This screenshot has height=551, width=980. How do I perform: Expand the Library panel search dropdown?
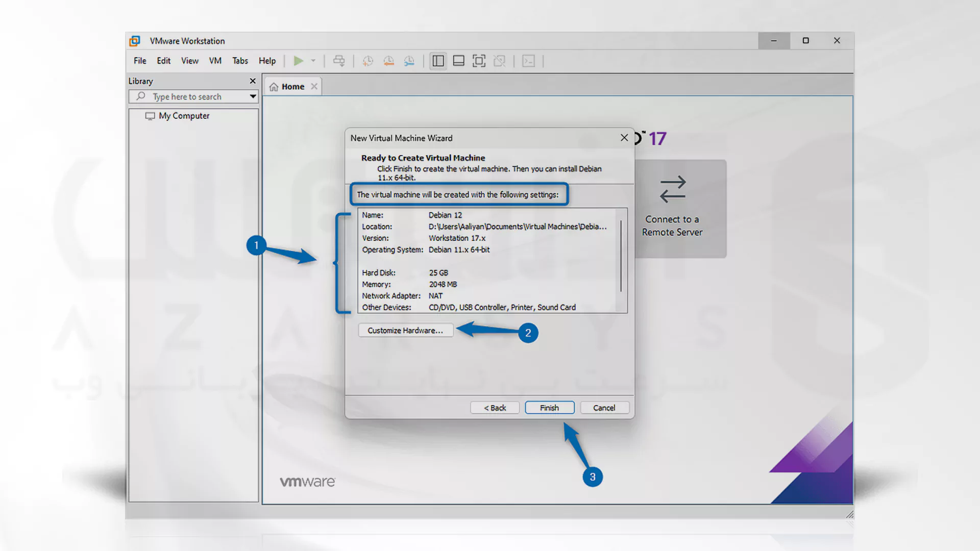click(253, 96)
